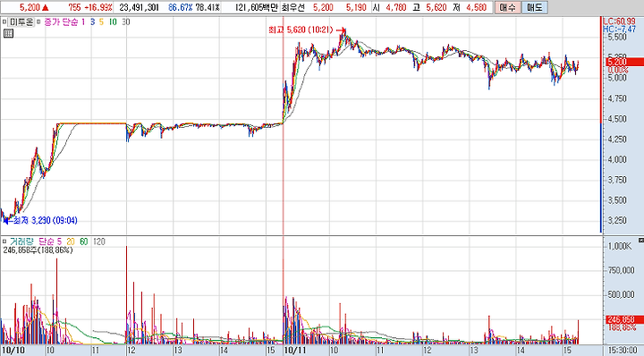Viewport: 644px width, 356px height.
Task: Click the small square marker before 미투온
Action: click(x=4, y=22)
